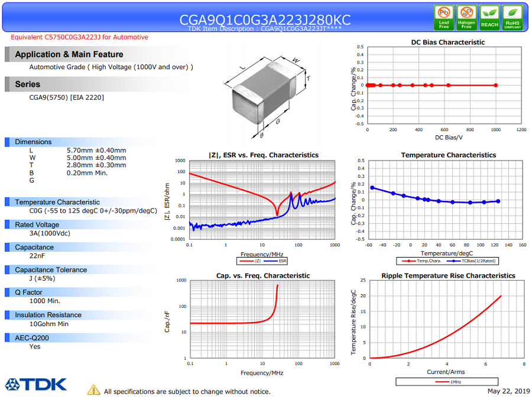
Task: Click the Cap. vs. Freq. Characteristic title
Action: (x=263, y=276)
